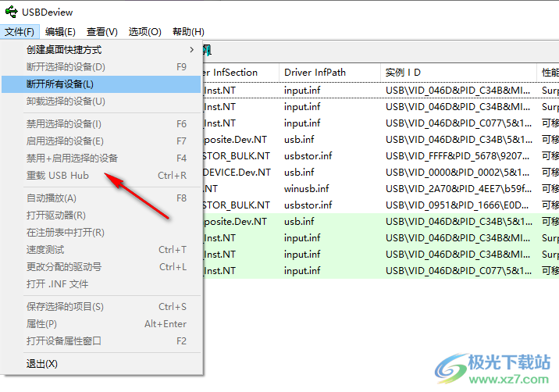The height and width of the screenshot is (392, 559).
Task: Click USB\VID_0000&PID_0002 instance ID cell
Action: click(x=458, y=173)
